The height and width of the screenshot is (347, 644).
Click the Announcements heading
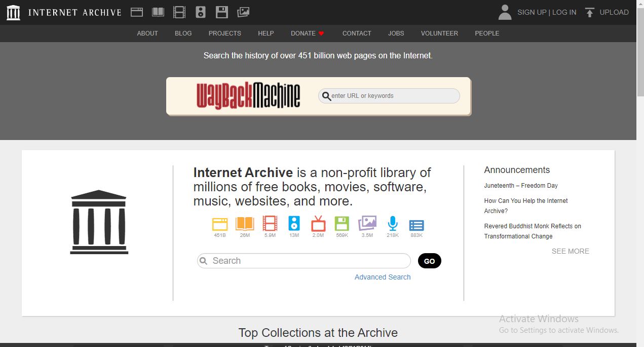point(517,170)
